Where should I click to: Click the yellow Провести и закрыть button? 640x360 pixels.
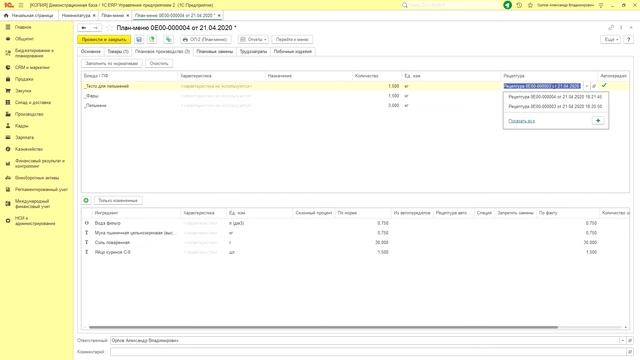(104, 40)
